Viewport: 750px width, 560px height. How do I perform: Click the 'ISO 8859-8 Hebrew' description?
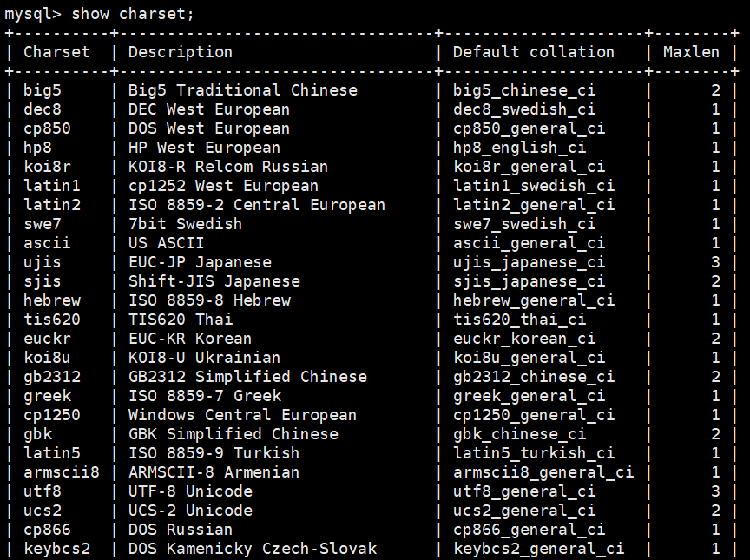click(209, 300)
